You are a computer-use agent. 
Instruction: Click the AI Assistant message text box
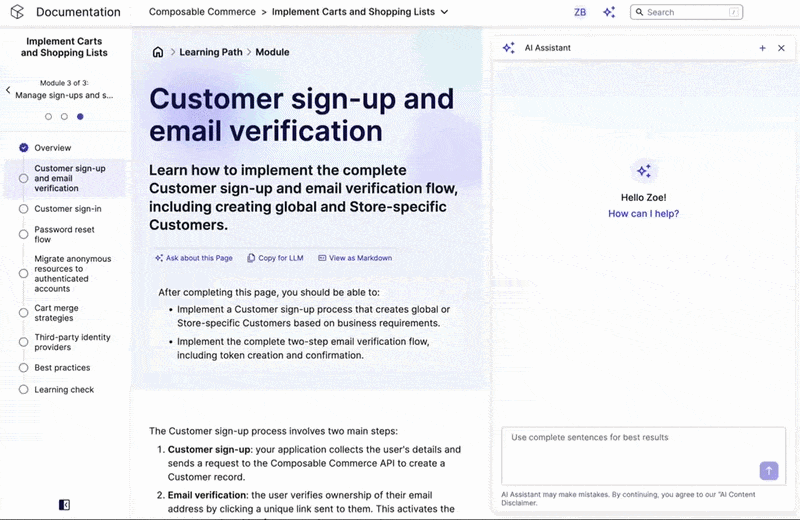pos(643,456)
